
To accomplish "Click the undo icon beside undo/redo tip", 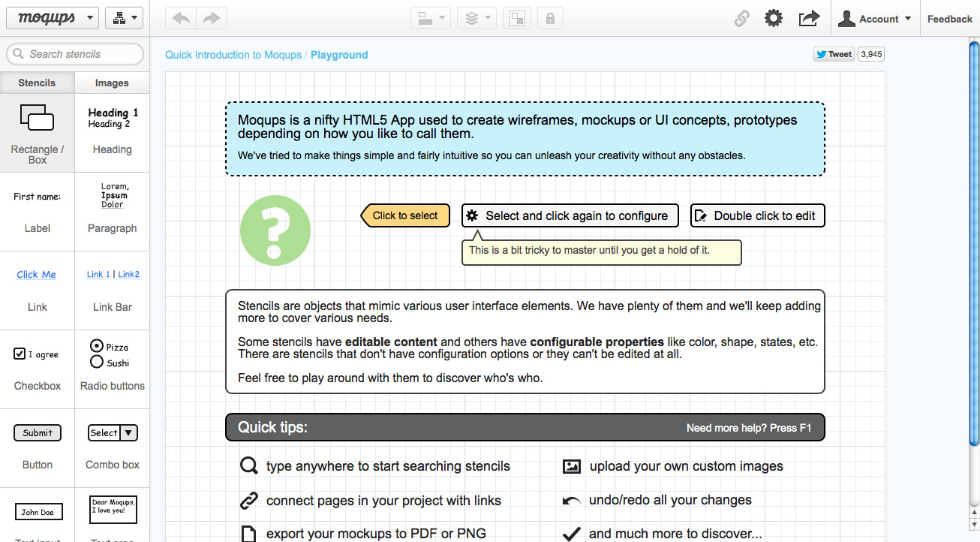I will pyautogui.click(x=572, y=500).
